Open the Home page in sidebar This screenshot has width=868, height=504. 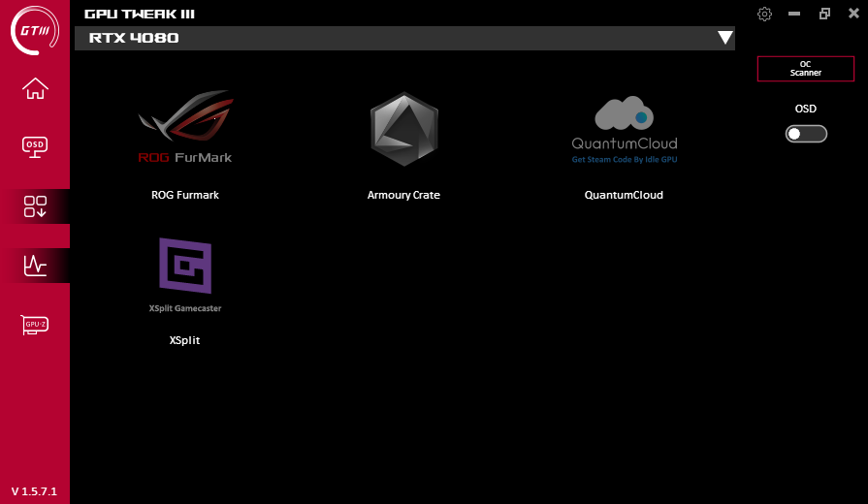click(35, 88)
